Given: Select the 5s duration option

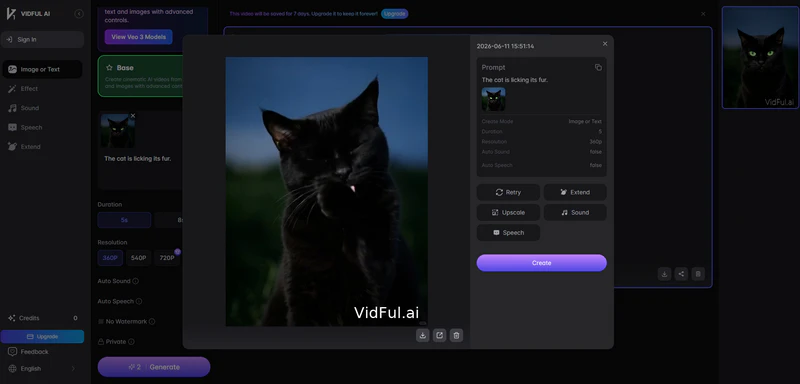Looking at the screenshot, I should pos(124,220).
